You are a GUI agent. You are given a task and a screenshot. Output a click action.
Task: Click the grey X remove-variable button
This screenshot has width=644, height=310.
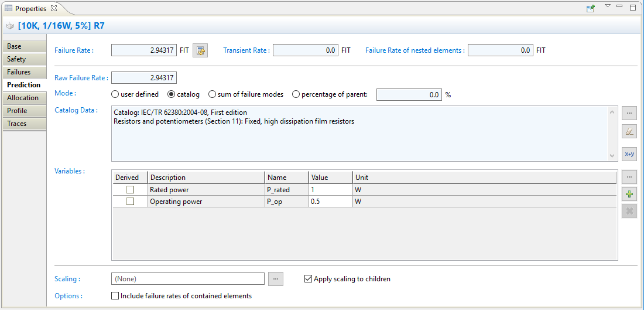coord(629,211)
